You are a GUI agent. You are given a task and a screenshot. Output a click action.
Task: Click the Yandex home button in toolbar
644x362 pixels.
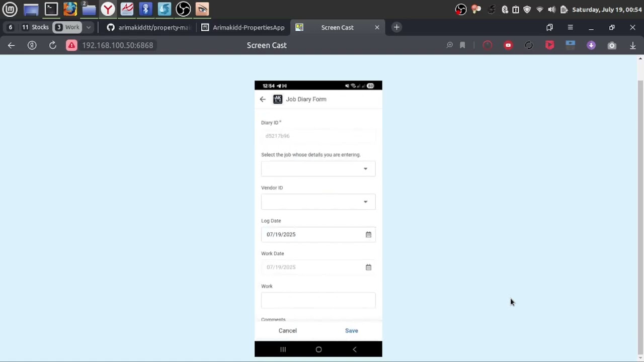32,45
